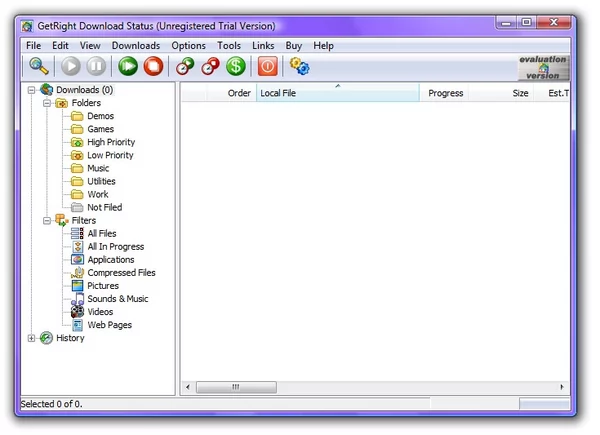Click the Downloads globe icon in tree
The image size is (600, 435).
(x=47, y=90)
